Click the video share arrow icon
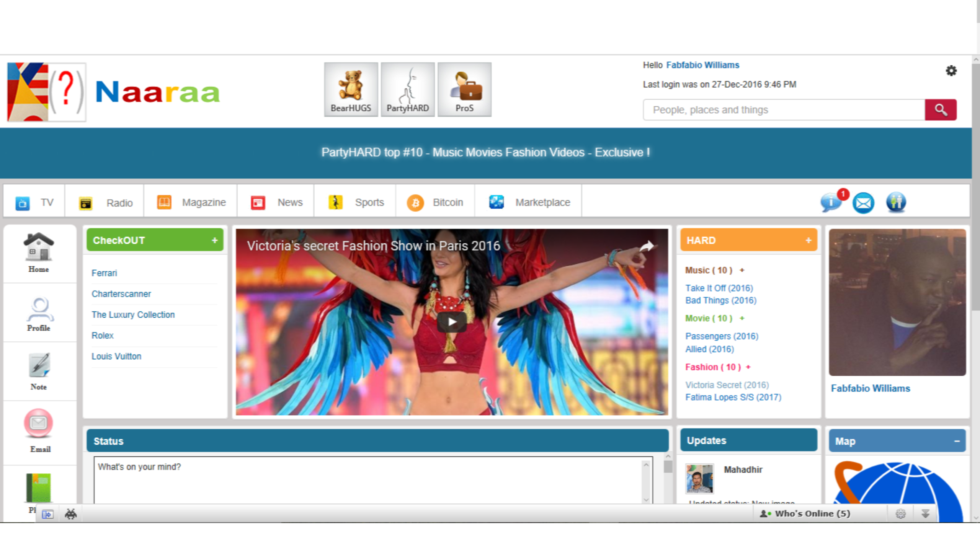This screenshot has height=551, width=980. [x=647, y=246]
